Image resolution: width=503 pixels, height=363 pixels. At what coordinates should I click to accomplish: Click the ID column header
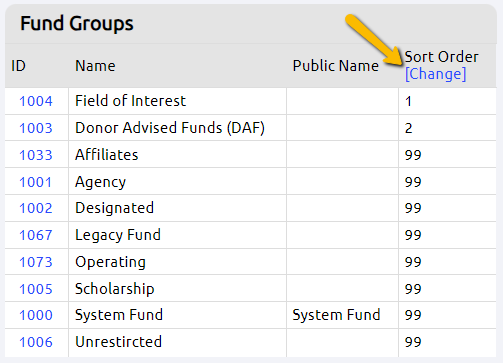(18, 66)
